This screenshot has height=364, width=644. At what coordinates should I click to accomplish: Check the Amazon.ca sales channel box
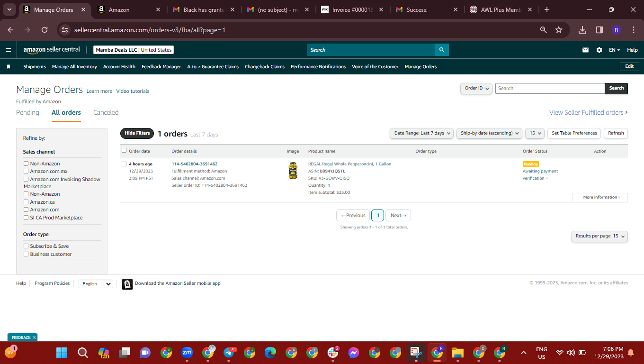click(26, 202)
